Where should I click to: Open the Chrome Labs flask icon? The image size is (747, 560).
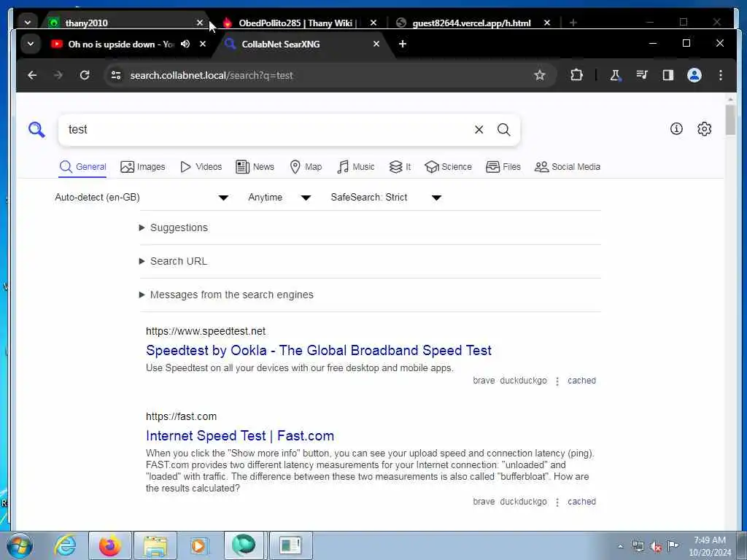pos(615,75)
